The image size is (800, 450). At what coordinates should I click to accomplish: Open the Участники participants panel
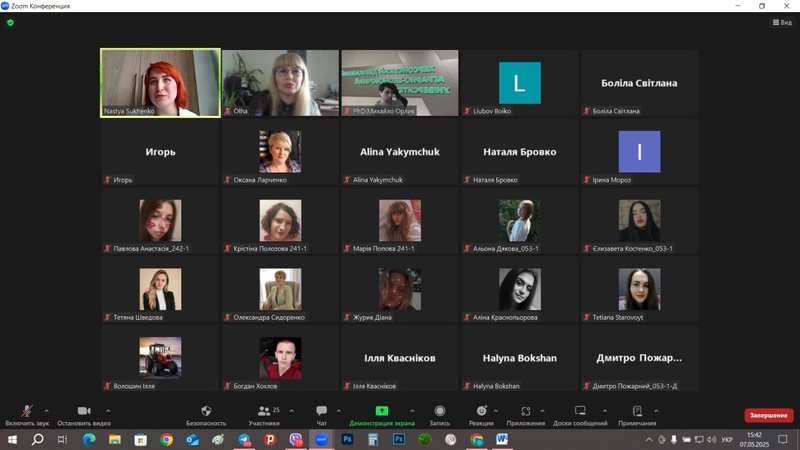pyautogui.click(x=264, y=412)
